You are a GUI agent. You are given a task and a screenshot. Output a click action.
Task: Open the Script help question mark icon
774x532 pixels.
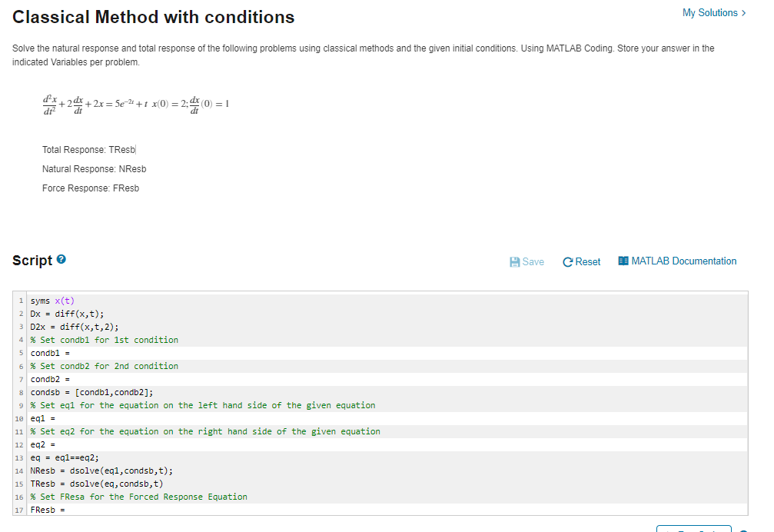pos(61,259)
